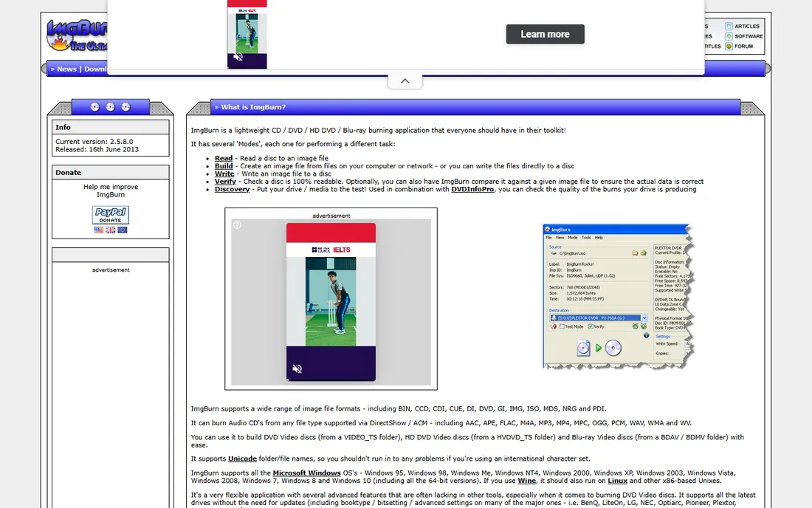Unmute the centre IELTS video ad
Image resolution: width=812 pixels, height=508 pixels.
297,368
